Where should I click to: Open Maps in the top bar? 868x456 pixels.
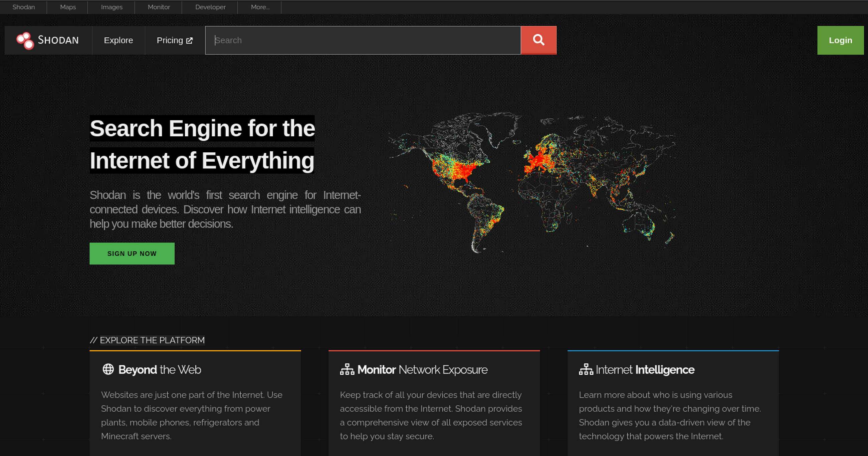(x=68, y=7)
